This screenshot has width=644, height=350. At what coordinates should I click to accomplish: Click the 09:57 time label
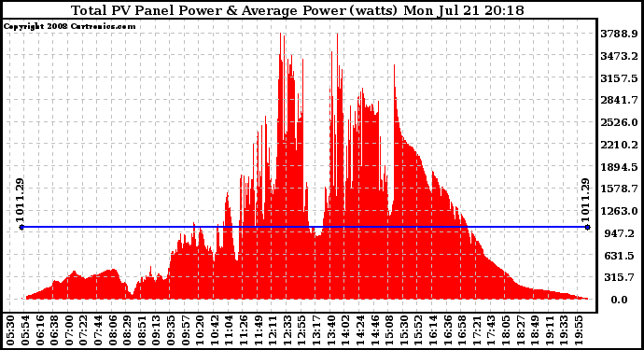[185, 330]
